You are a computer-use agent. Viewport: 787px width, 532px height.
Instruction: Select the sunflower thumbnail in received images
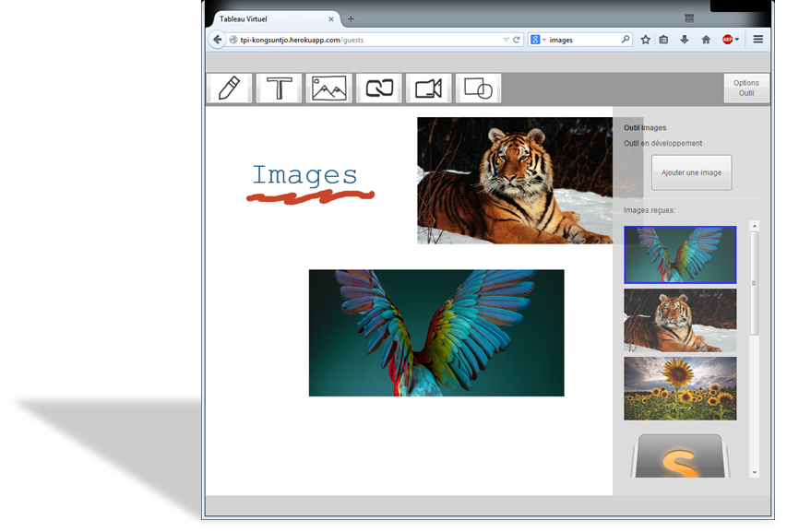tap(680, 388)
